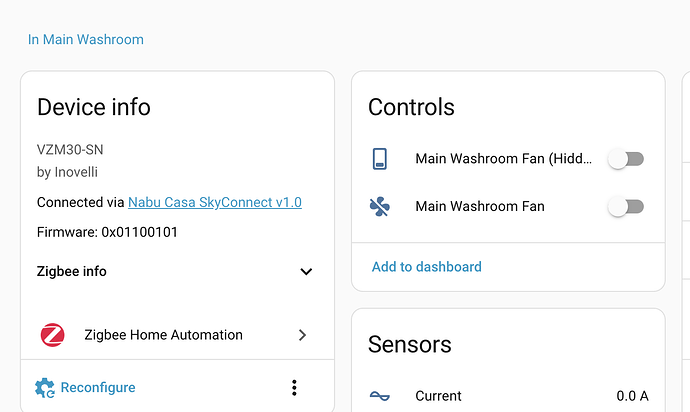Open the Main Washroom Fan entity name
The image size is (690, 412).
480,207
